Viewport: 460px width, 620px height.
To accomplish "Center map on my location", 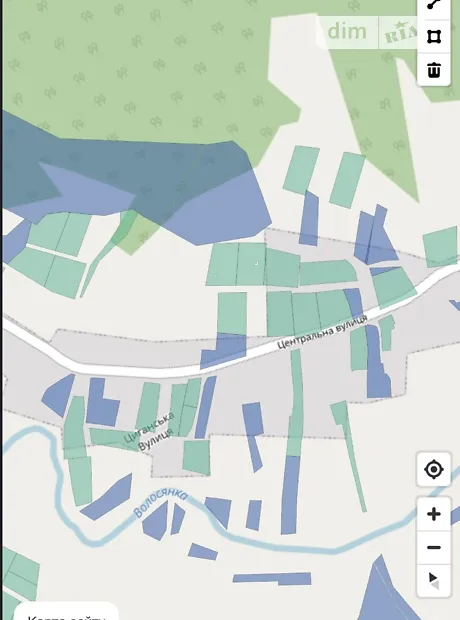I will pos(433,469).
